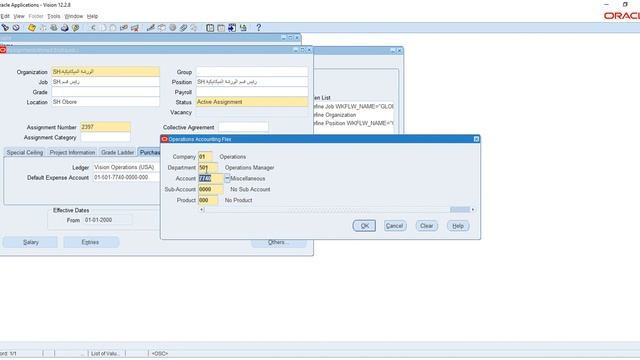Click the Collective Agreement field

coord(243,127)
